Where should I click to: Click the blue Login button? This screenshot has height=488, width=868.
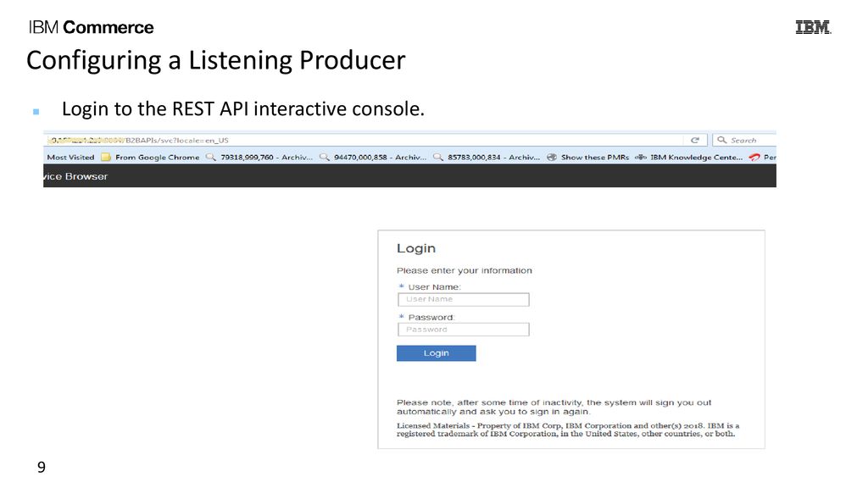tap(437, 353)
